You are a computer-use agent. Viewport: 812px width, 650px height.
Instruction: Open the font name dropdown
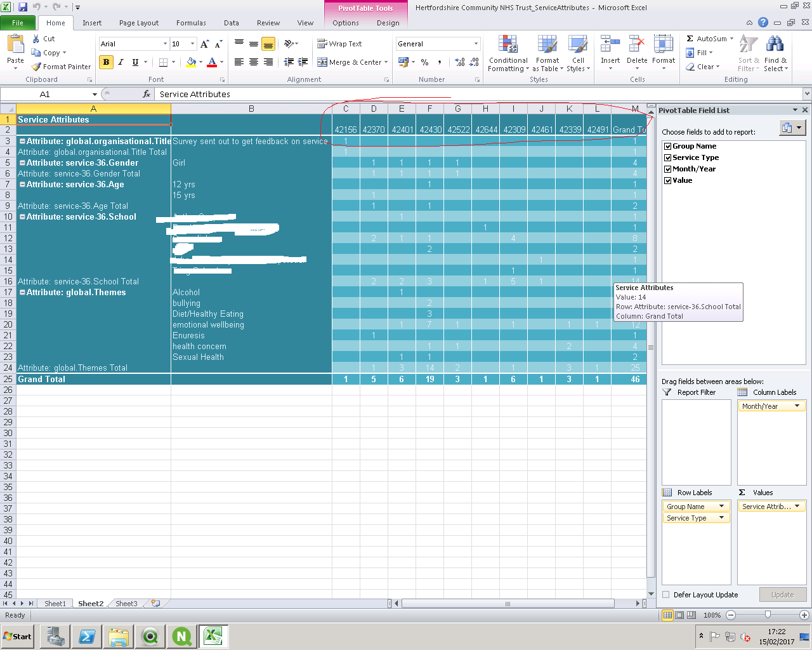165,44
